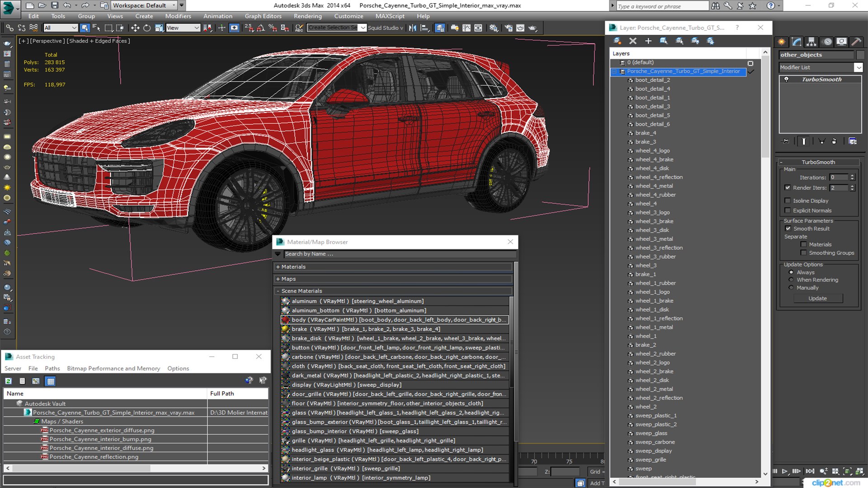The height and width of the screenshot is (488, 868).
Task: Collapse the TurboSmooth rollout
Action: (781, 162)
